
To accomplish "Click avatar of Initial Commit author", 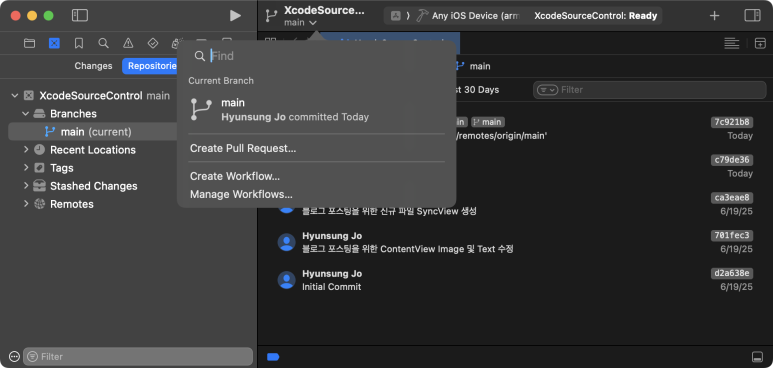I will click(286, 280).
